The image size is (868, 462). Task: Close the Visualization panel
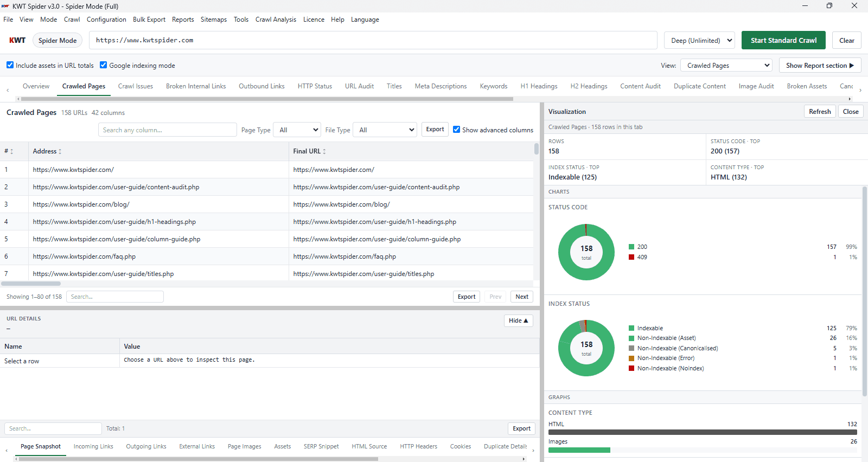(851, 112)
